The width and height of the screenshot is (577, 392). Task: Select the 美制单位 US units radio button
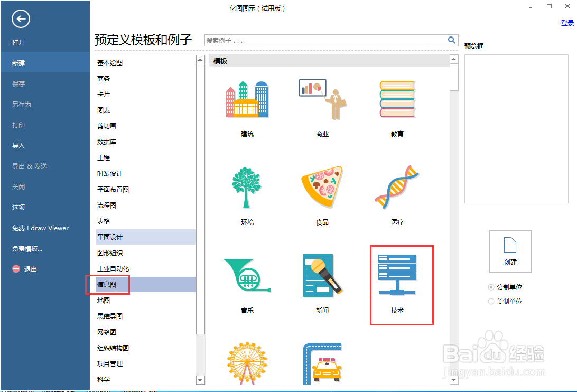(491, 302)
